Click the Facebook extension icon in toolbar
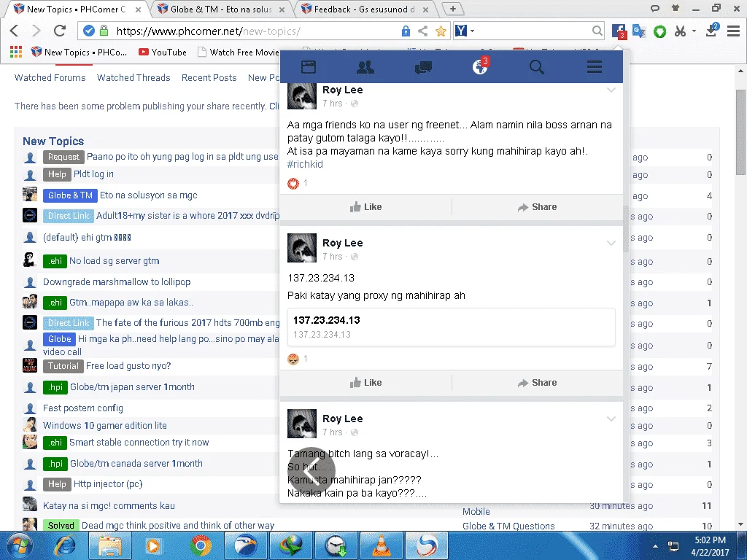Image resolution: width=747 pixels, height=560 pixels. coord(619,31)
